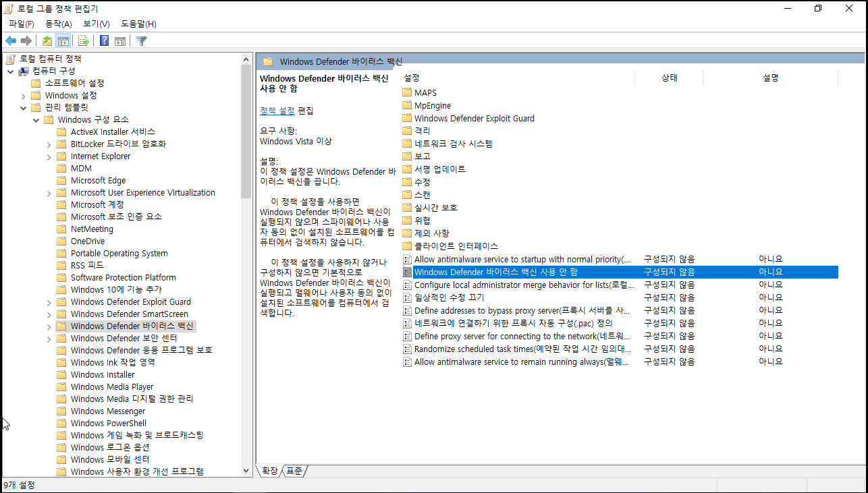The width and height of the screenshot is (868, 493).
Task: Click the 보고 folder icon
Action: (x=407, y=156)
